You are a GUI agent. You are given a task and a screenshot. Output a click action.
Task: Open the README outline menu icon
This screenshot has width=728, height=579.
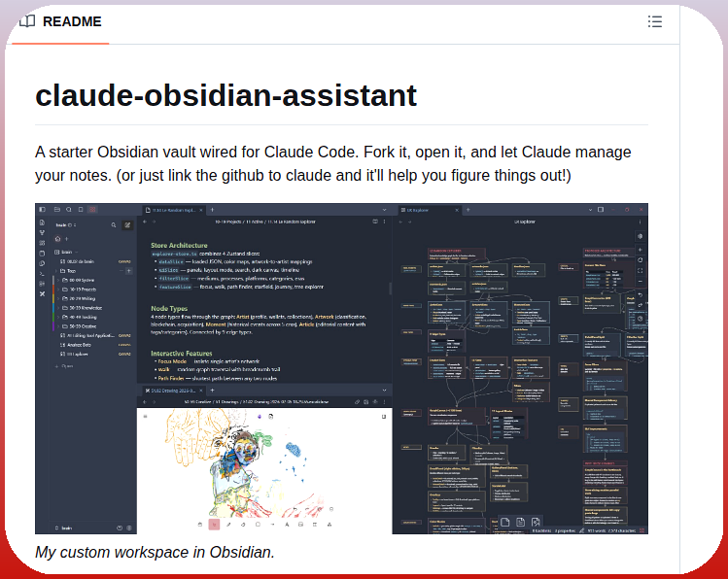pos(655,21)
